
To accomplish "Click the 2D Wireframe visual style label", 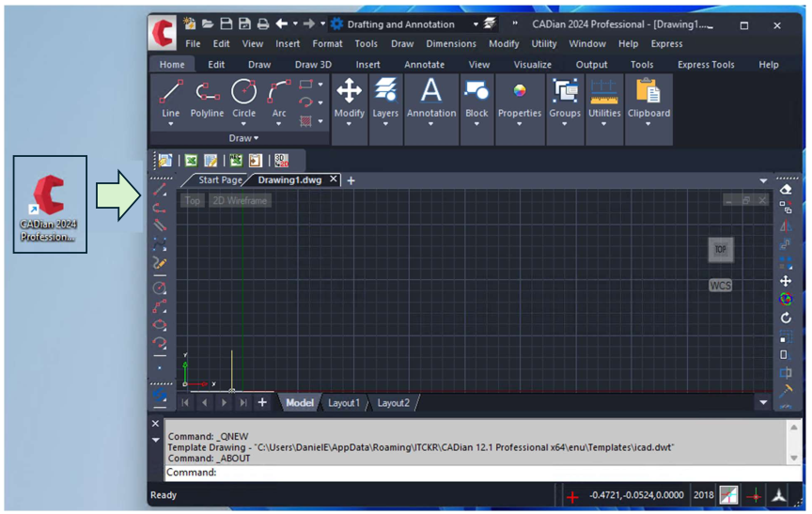I will pos(240,201).
